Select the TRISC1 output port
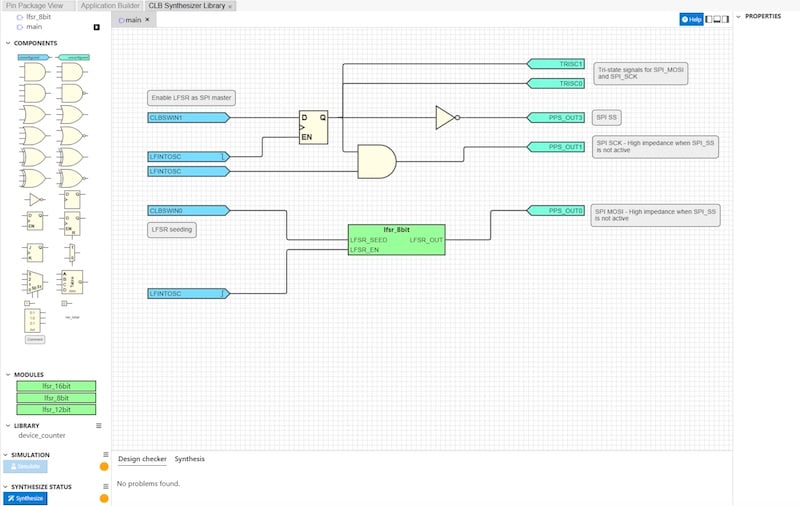This screenshot has width=800, height=506. [x=556, y=64]
